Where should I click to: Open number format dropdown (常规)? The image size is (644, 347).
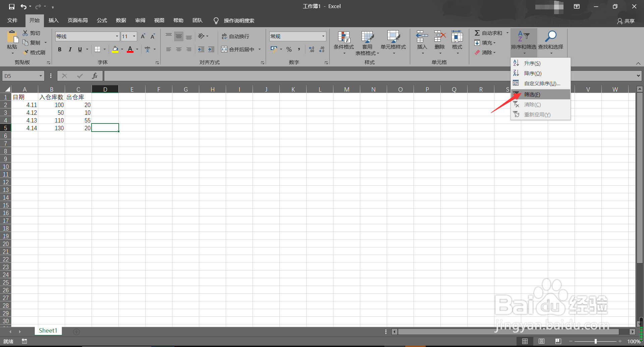(323, 36)
